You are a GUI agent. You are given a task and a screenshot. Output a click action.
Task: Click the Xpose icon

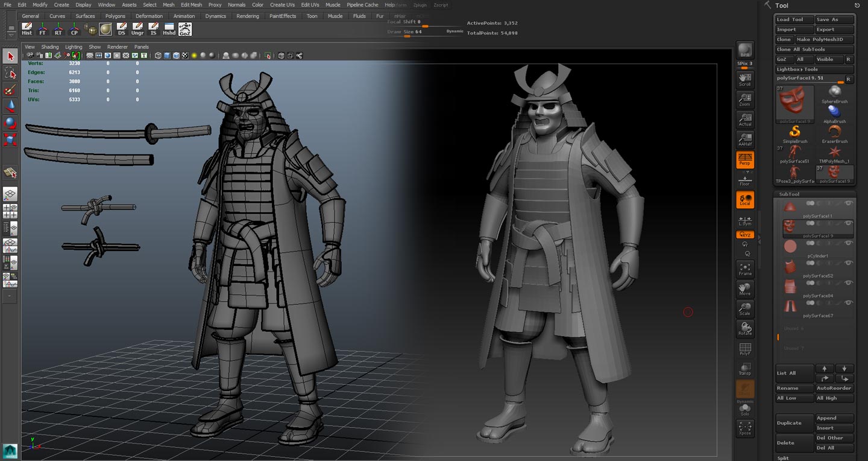pos(745,428)
